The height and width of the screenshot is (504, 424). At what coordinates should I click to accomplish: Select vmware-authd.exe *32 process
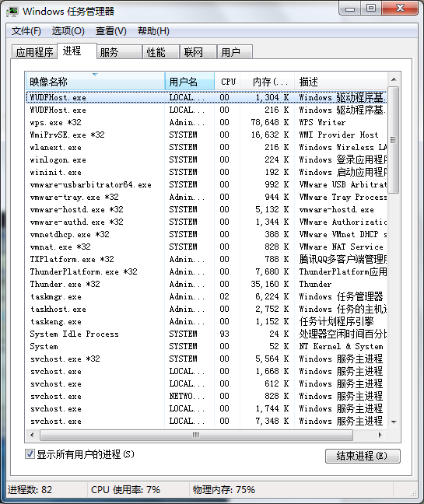[206, 222]
